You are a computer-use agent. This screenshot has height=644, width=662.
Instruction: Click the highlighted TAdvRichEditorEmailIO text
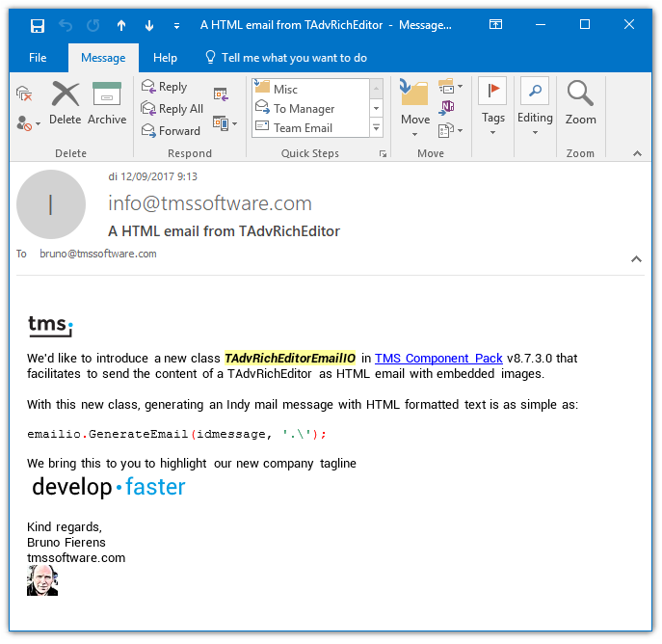290,358
